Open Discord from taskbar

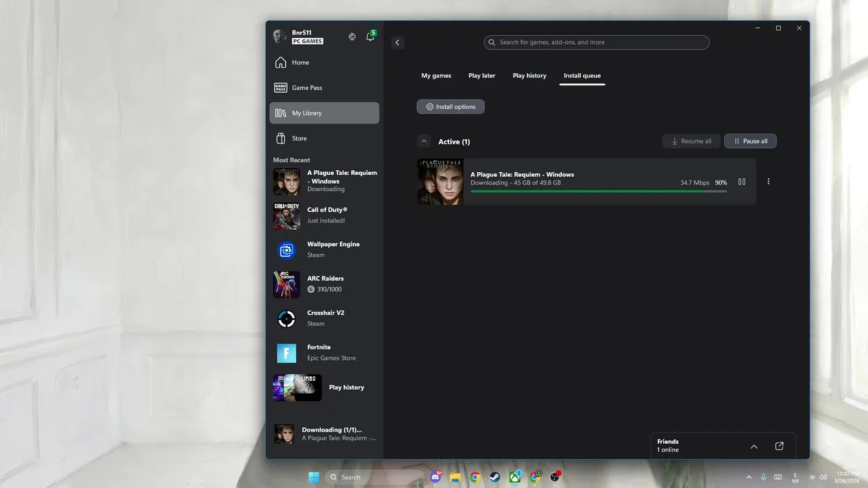[436, 477]
